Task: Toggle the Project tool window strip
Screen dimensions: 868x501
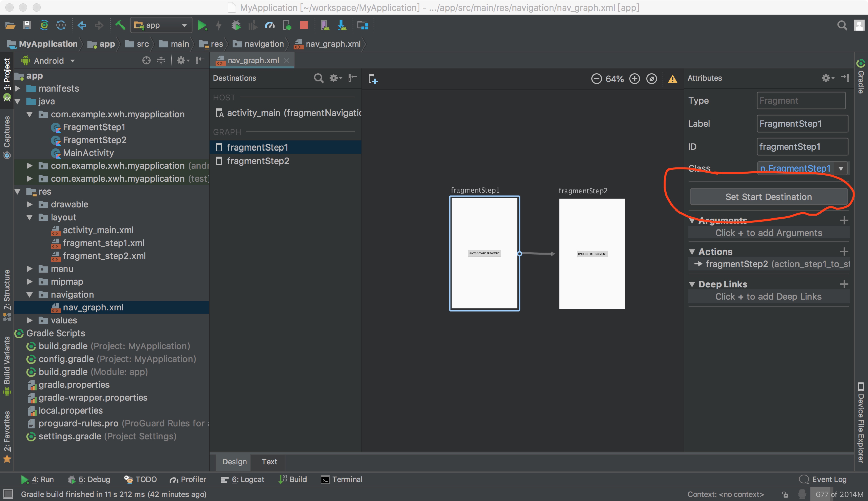Action: (x=7, y=80)
